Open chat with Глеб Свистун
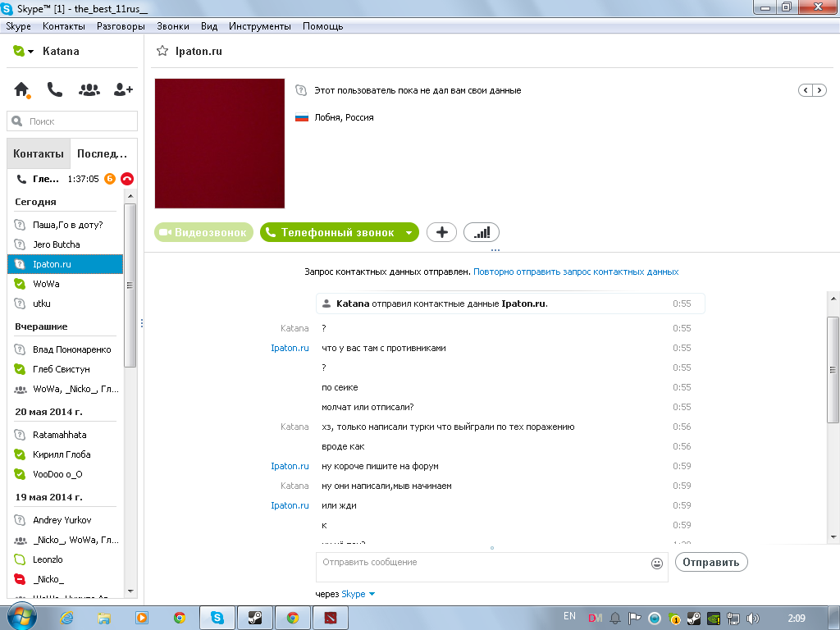This screenshot has width=840, height=630. tap(65, 370)
